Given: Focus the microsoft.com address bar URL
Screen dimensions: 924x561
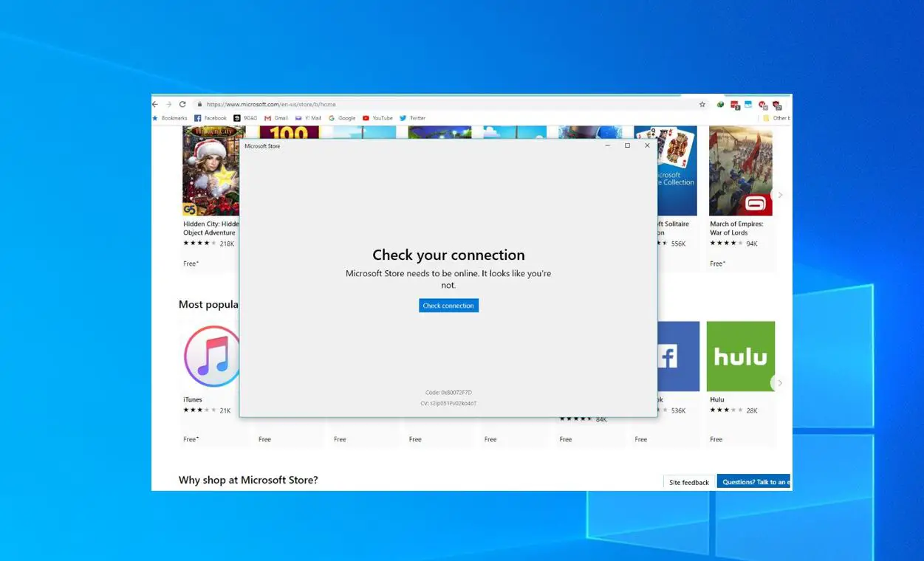Looking at the screenshot, I should [271, 104].
